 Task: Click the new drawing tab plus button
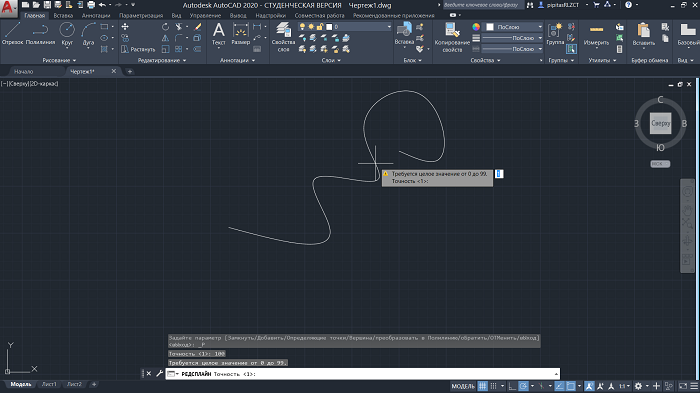(x=129, y=71)
